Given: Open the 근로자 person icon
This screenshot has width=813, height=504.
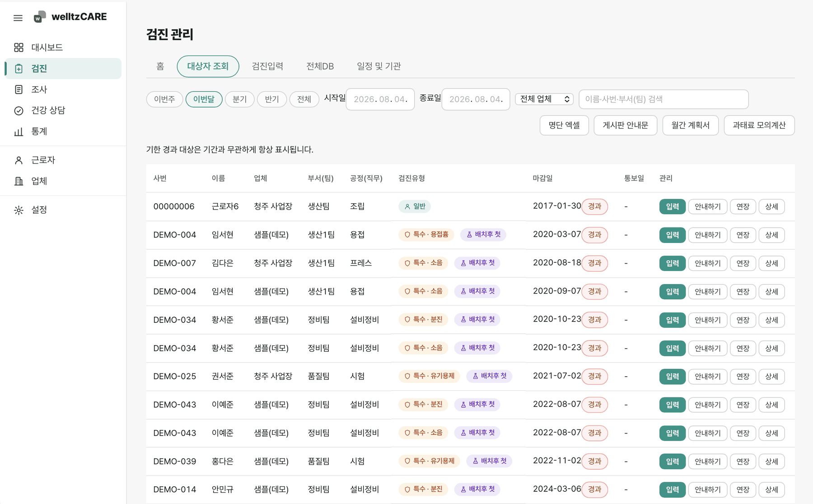Looking at the screenshot, I should 19,160.
